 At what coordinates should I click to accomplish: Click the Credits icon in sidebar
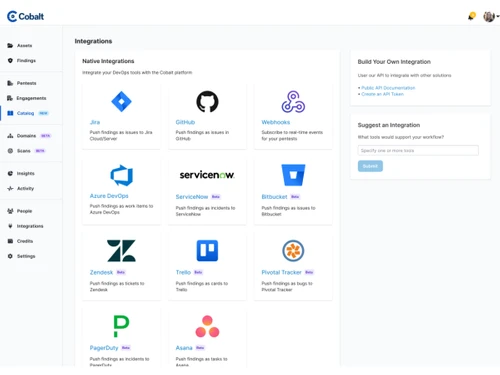point(10,241)
